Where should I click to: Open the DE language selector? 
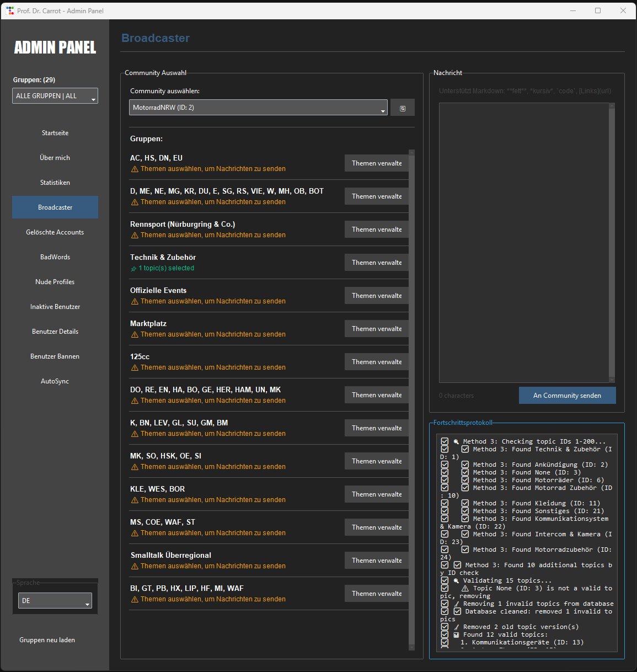click(x=55, y=601)
